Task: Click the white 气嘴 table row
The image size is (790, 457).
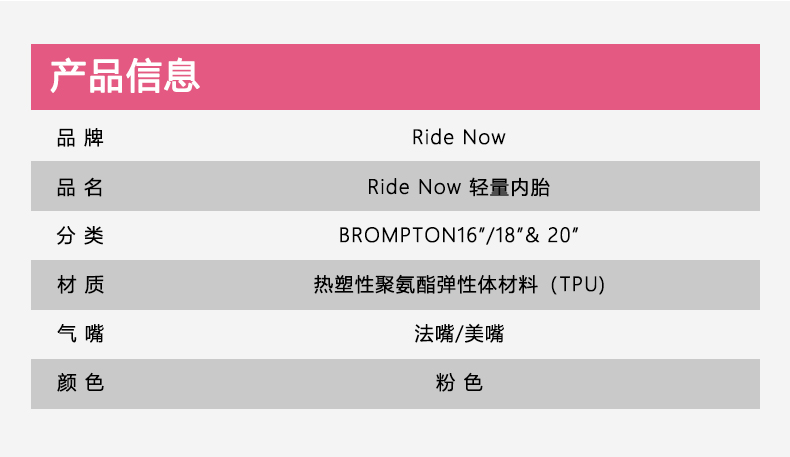Action: click(396, 334)
